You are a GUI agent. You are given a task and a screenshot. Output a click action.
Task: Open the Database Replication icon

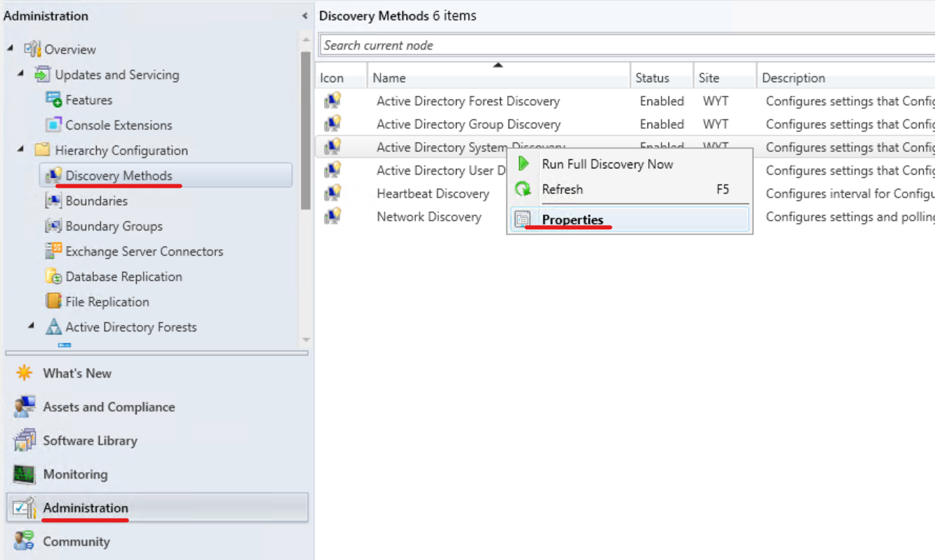[x=53, y=276]
